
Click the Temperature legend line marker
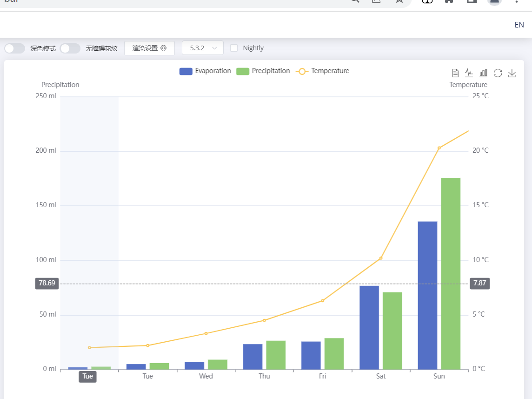click(x=302, y=71)
